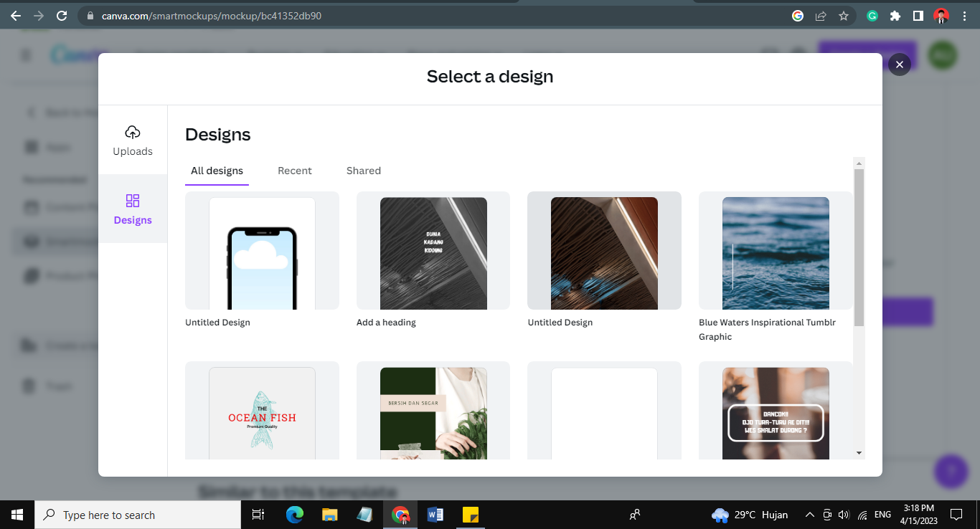980x529 pixels.
Task: Close the Select a design dialog
Action: click(899, 64)
